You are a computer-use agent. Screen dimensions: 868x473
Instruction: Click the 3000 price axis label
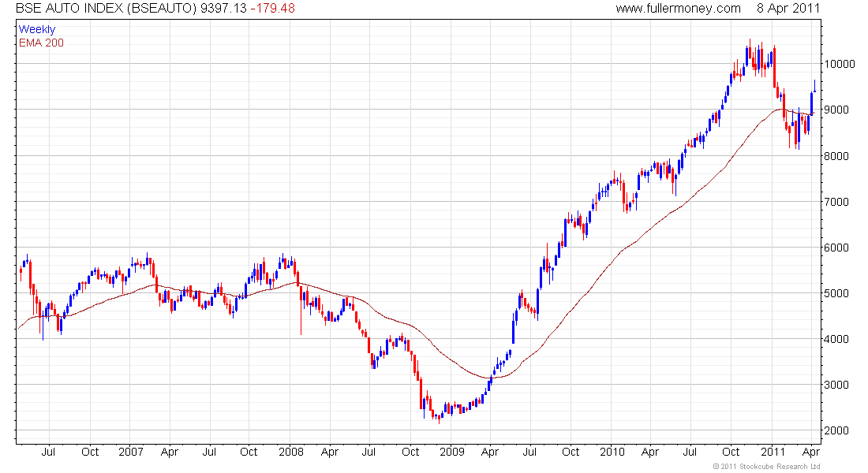click(836, 385)
